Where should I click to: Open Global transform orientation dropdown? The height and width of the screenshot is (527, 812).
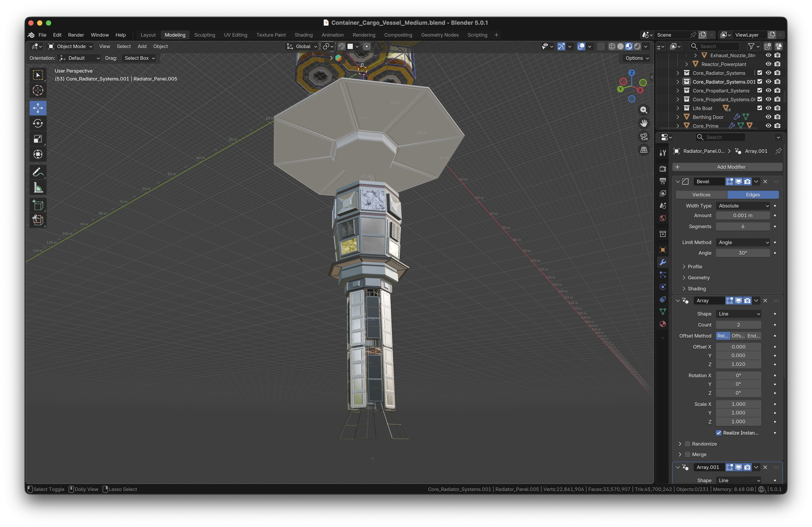(x=302, y=46)
